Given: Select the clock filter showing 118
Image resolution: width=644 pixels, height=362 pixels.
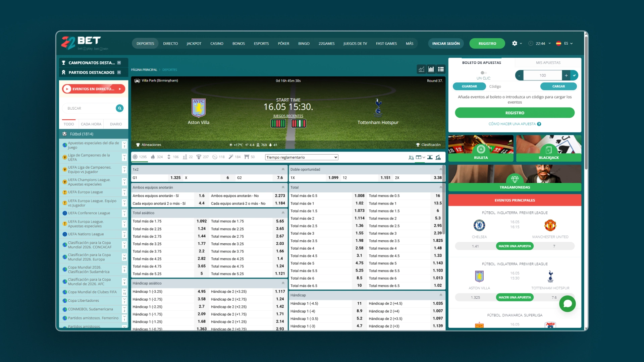Looking at the screenshot, I should pyautogui.click(x=215, y=157).
